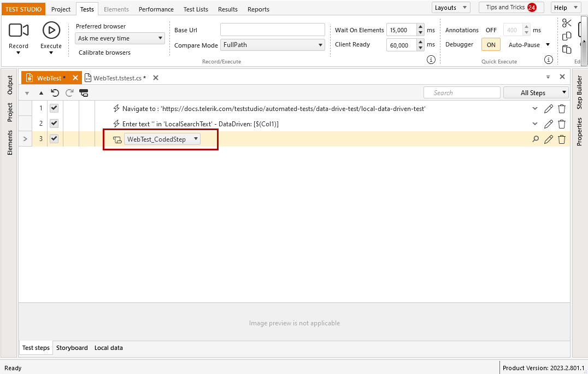
Task: Expand the Enter text step details
Action: [x=535, y=124]
